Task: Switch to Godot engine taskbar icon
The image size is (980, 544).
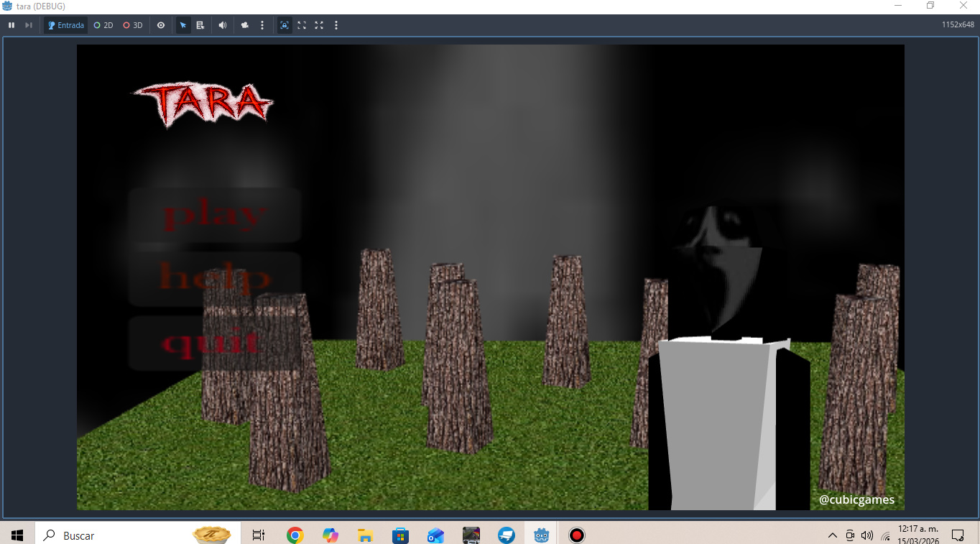Action: tap(542, 535)
